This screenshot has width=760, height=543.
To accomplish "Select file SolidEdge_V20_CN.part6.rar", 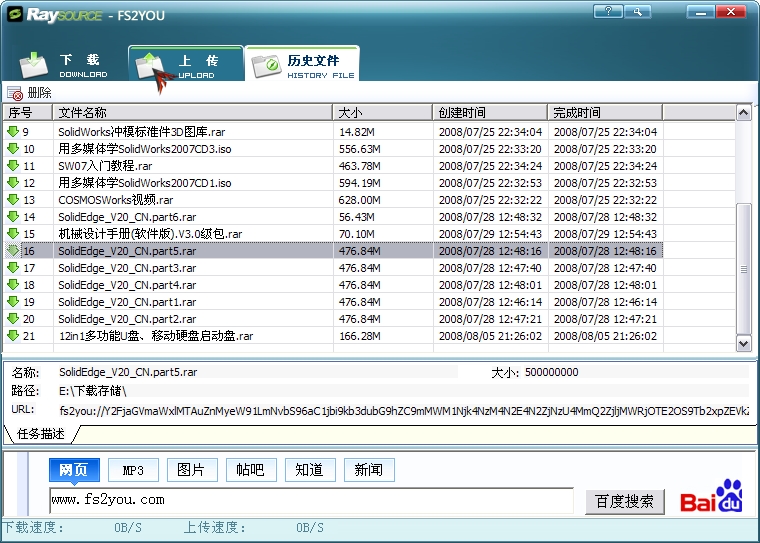I will pyautogui.click(x=127, y=217).
